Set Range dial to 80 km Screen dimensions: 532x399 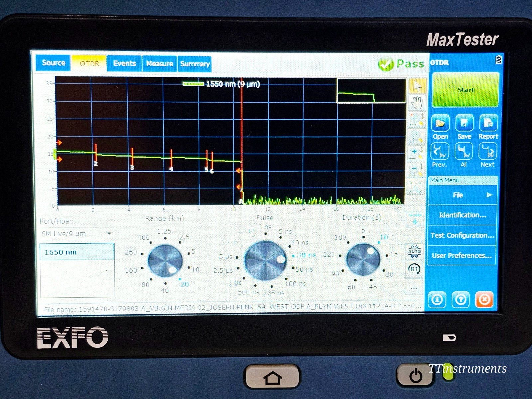coord(146,285)
